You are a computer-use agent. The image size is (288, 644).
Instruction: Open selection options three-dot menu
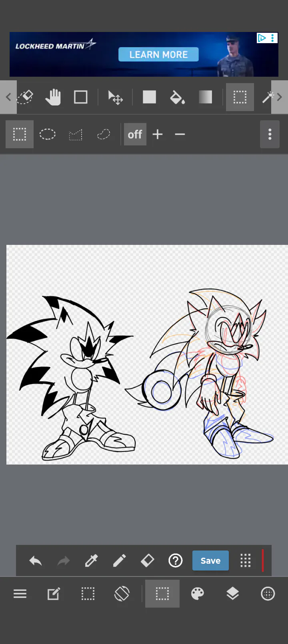[270, 134]
